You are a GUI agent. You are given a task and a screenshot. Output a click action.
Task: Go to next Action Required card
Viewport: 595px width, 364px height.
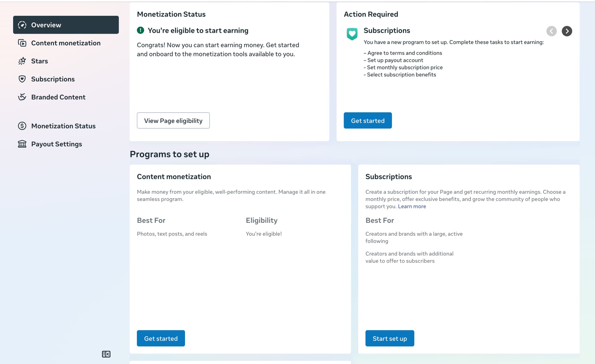coord(567,31)
